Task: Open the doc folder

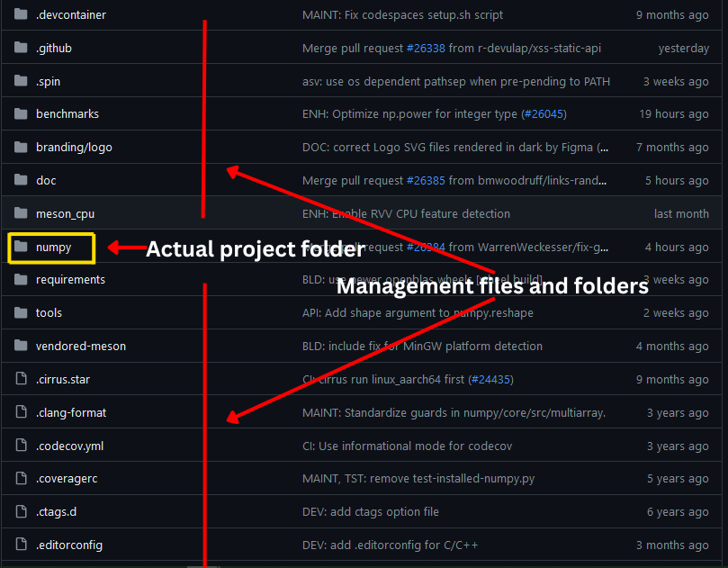Action: (x=46, y=180)
